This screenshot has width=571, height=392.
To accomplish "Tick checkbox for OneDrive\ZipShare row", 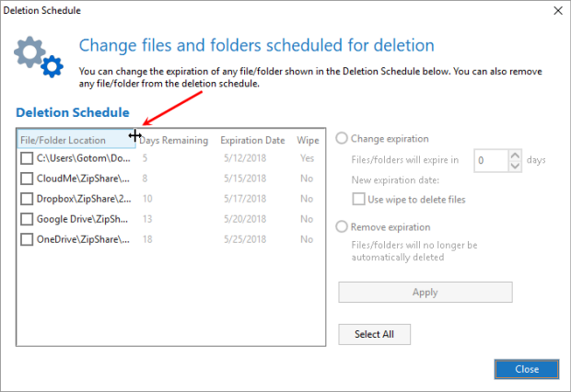I will point(27,239).
